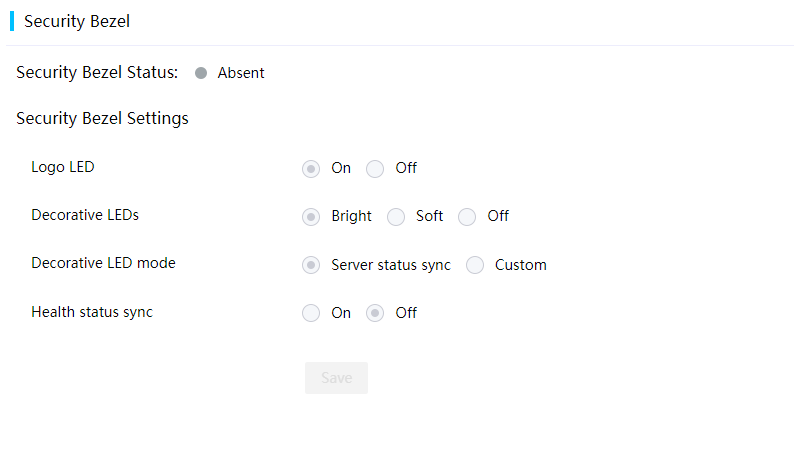Set Decorative LEDs to Bright

click(311, 217)
